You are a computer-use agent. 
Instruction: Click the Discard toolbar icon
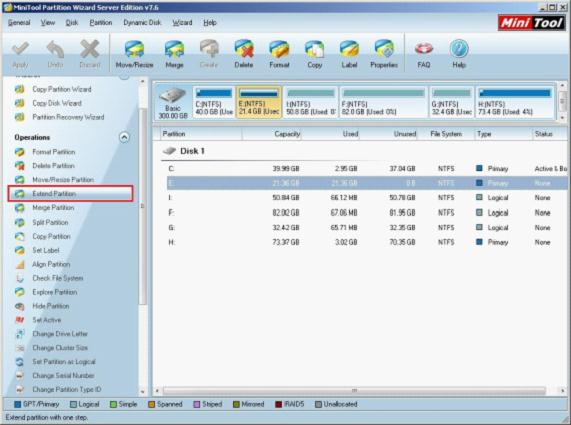(x=90, y=54)
